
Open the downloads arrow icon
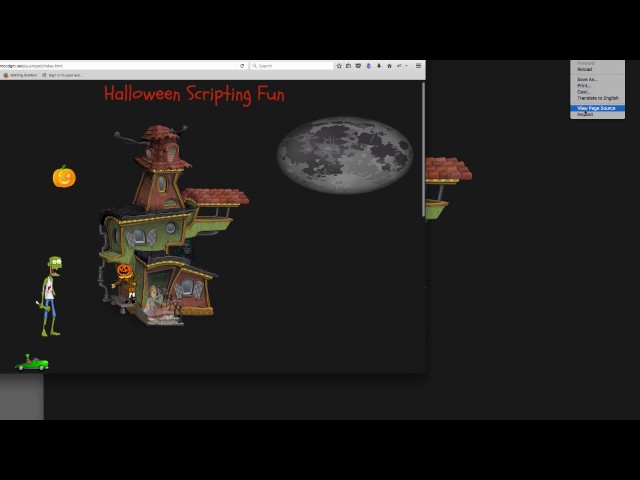(x=379, y=66)
